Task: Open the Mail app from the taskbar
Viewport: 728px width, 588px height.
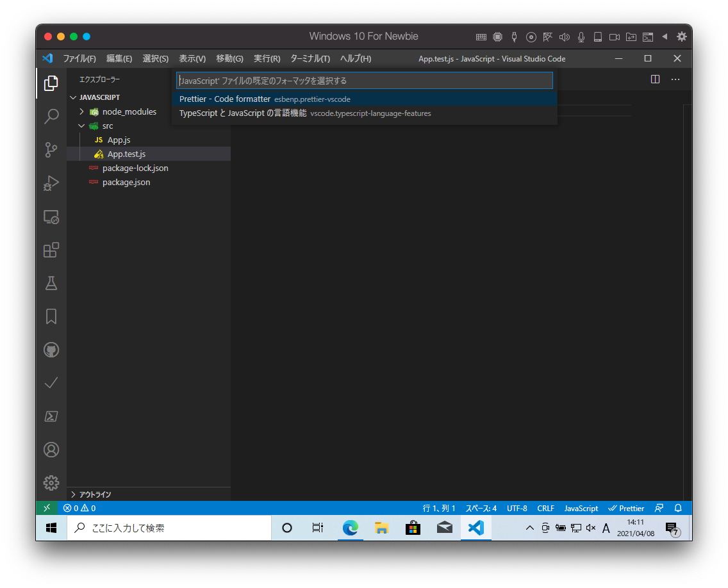Action: (444, 528)
